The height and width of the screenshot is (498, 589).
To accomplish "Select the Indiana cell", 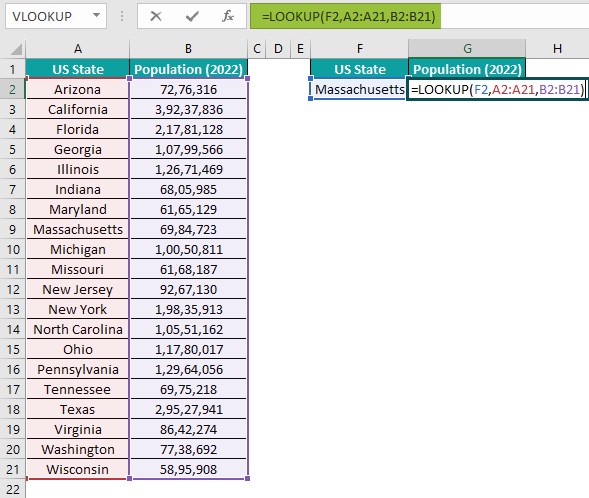I will click(77, 189).
